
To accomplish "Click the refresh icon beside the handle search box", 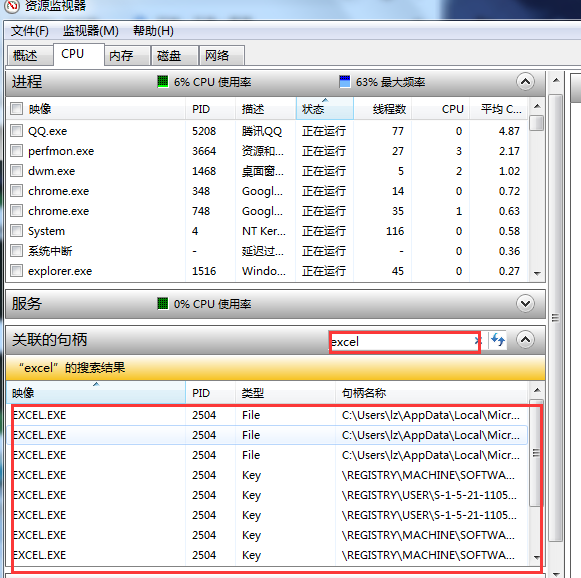I will pyautogui.click(x=498, y=340).
